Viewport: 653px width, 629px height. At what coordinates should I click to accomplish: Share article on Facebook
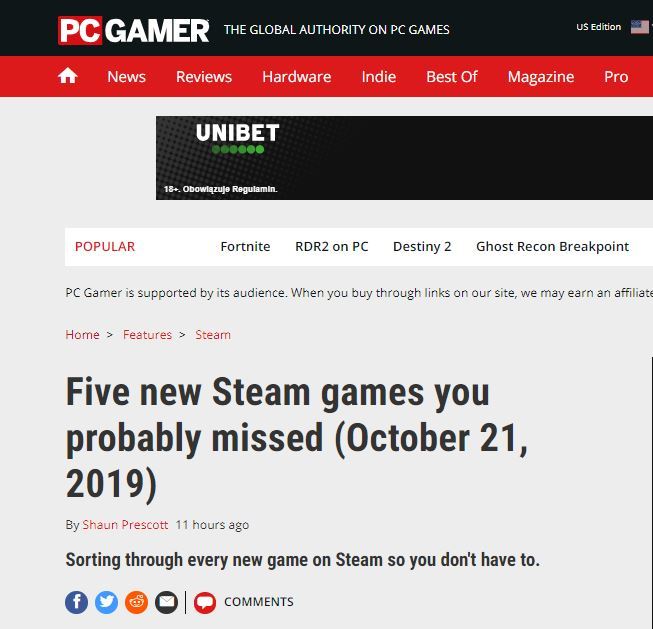(76, 602)
